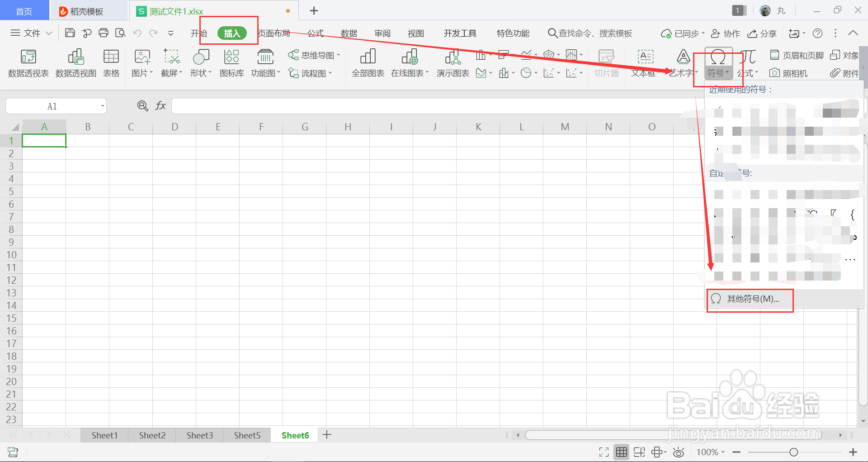Insert a picture
The width and height of the screenshot is (868, 462).
[141, 63]
